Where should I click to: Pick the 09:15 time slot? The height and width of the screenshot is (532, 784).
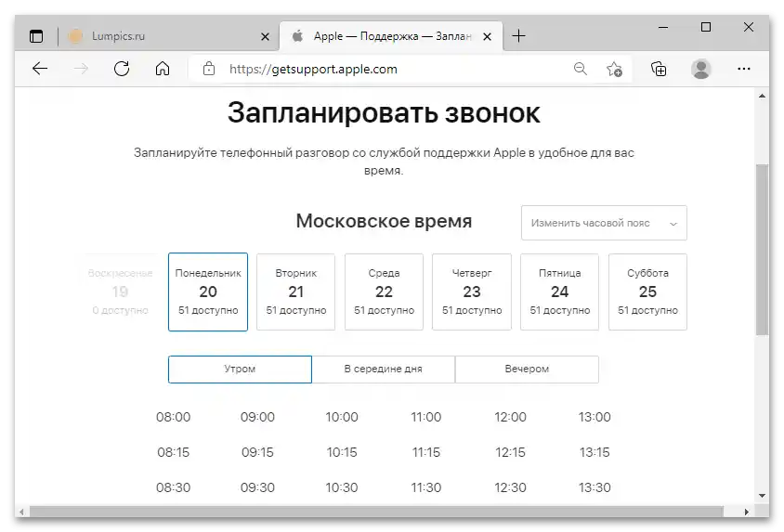257,452
